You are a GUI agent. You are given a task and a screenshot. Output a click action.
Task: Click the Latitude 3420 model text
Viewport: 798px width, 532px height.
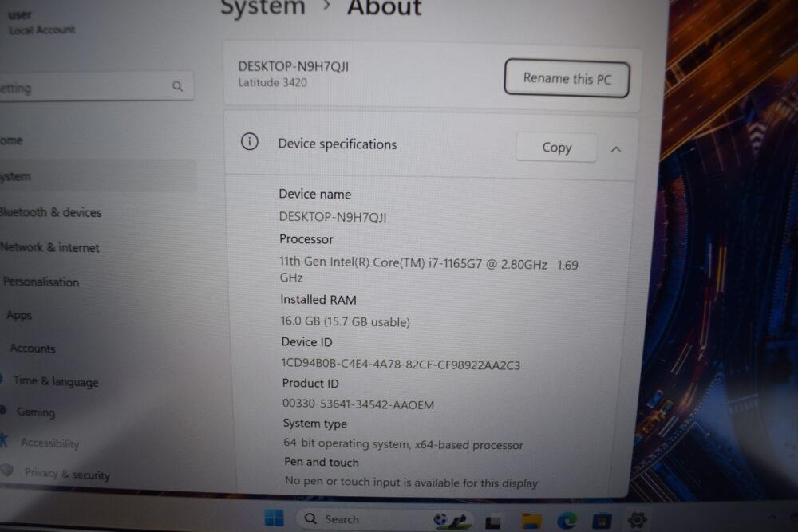pos(272,82)
